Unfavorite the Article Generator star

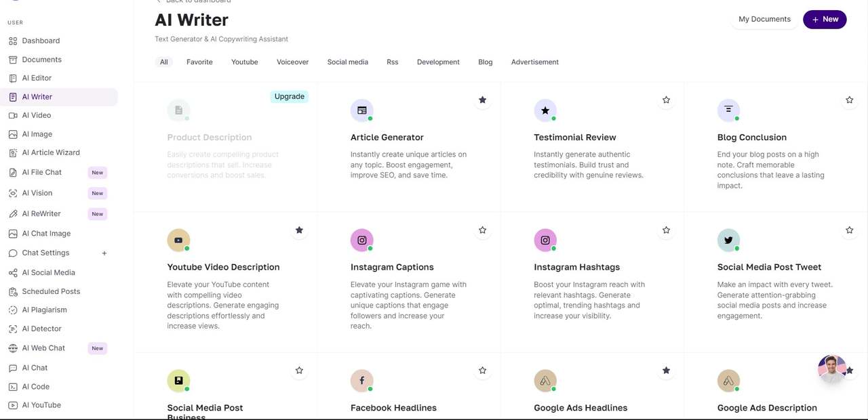pyautogui.click(x=483, y=100)
